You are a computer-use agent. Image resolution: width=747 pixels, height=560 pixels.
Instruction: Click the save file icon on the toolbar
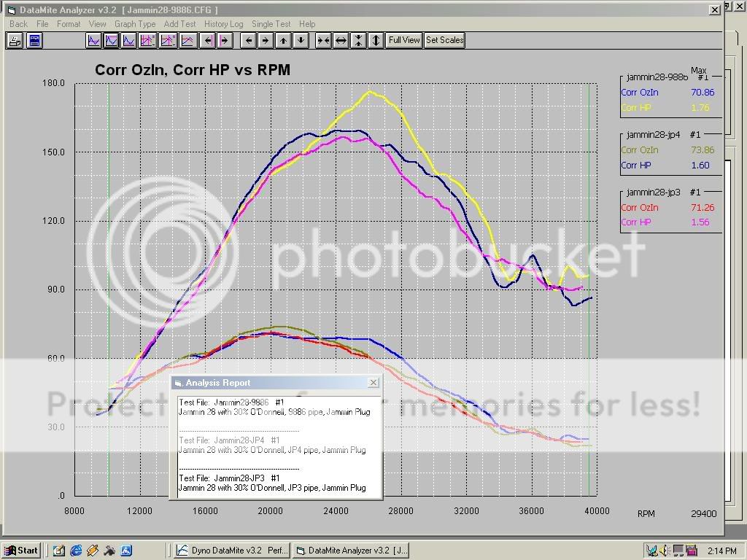pyautogui.click(x=34, y=40)
